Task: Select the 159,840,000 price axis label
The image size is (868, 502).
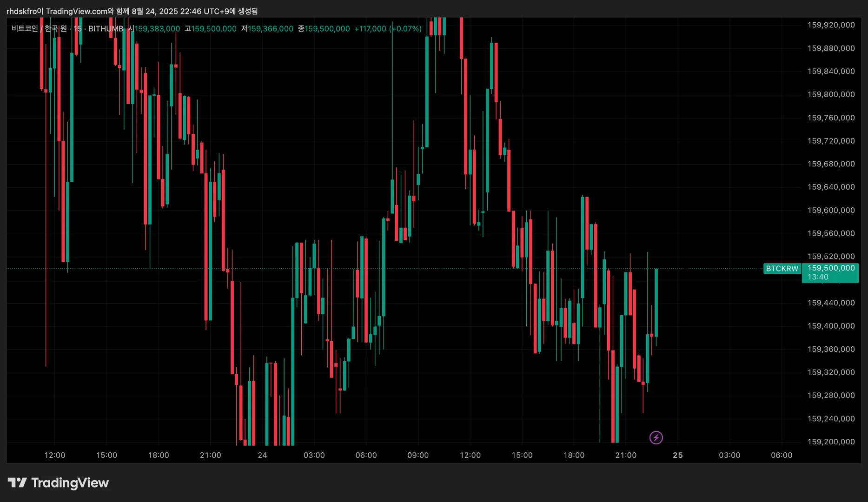Action: click(x=831, y=72)
